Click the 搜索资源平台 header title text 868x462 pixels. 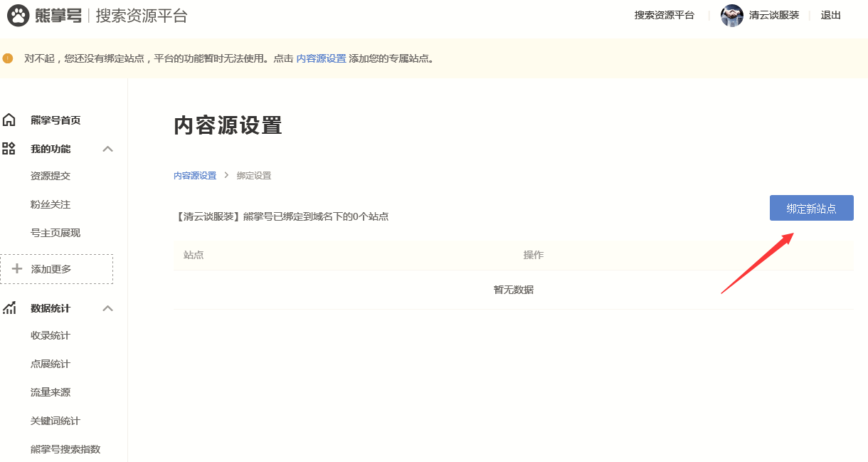142,16
